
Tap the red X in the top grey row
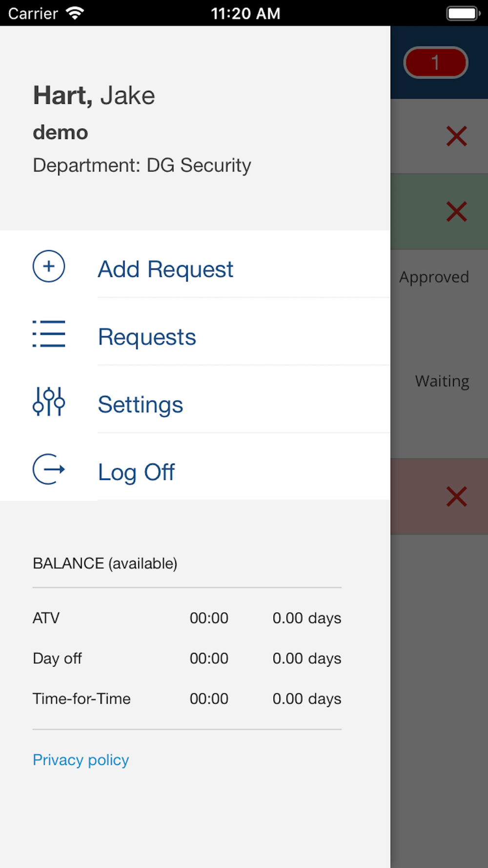[456, 136]
